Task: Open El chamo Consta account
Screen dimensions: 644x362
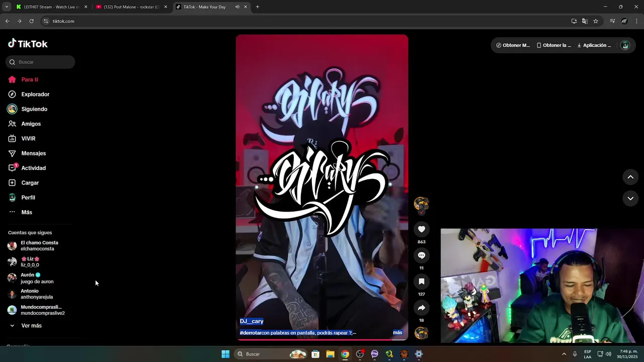Action: [39, 246]
